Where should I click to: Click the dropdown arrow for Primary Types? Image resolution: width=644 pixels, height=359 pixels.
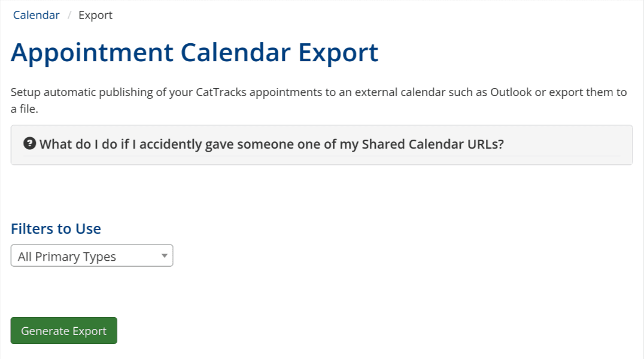point(164,256)
